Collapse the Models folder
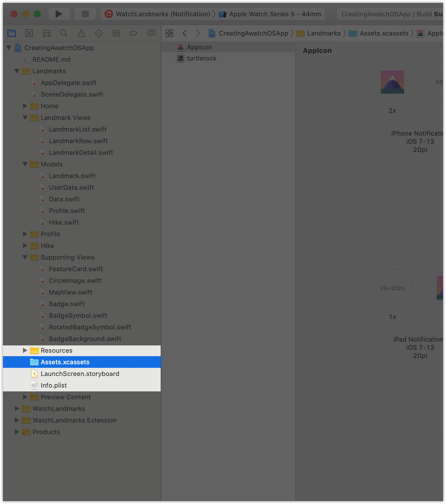The height and width of the screenshot is (504, 446). (x=25, y=164)
